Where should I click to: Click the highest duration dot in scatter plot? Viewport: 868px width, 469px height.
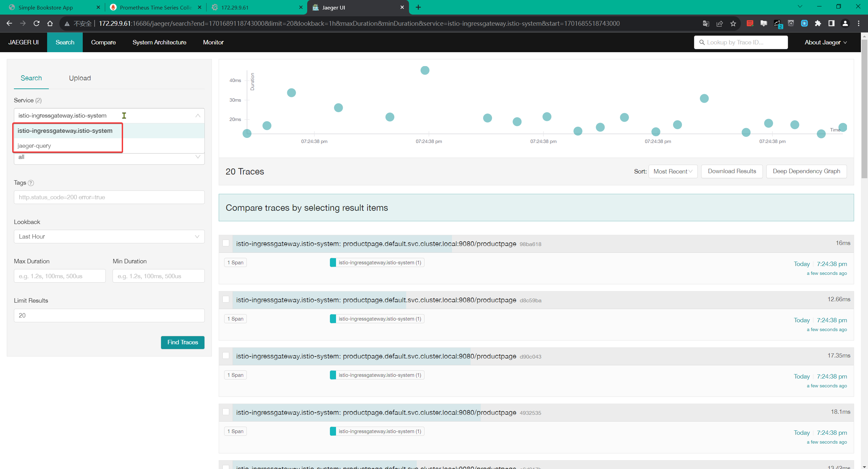(425, 70)
